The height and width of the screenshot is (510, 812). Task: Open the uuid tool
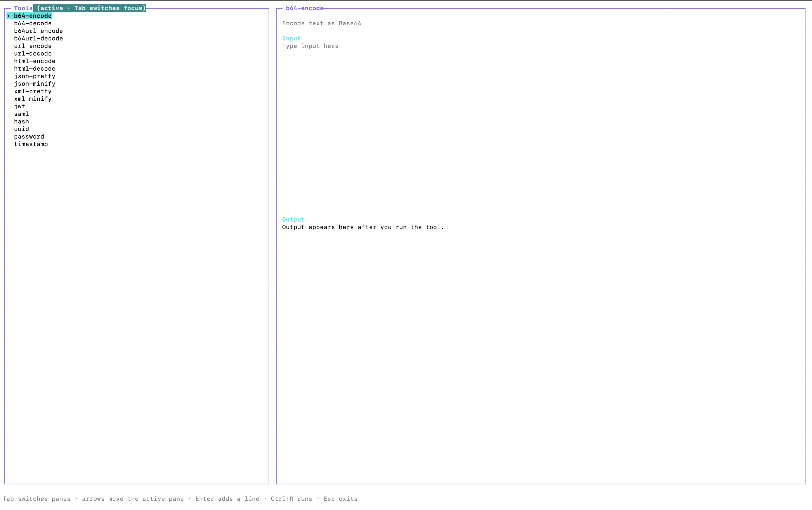[x=22, y=129]
